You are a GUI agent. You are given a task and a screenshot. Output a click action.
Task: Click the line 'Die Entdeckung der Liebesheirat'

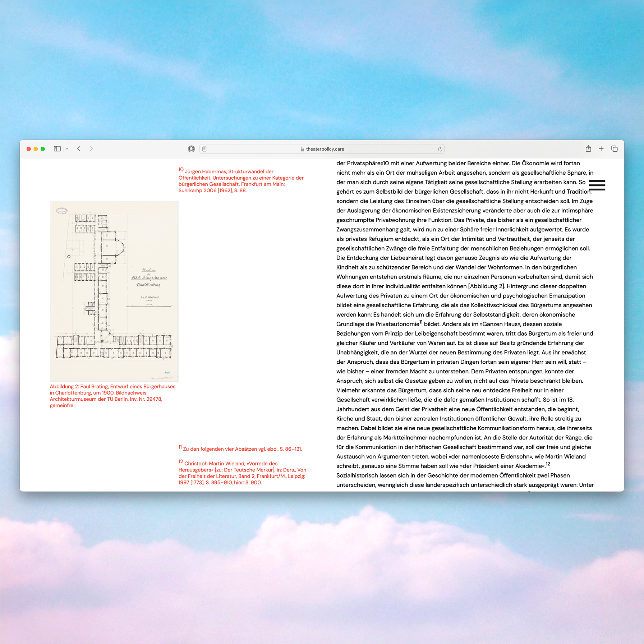454,258
